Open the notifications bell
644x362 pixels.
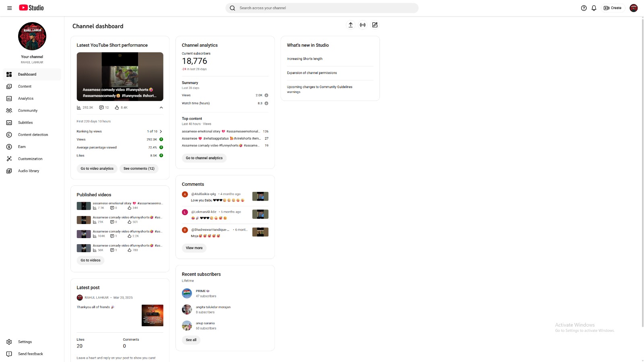click(x=594, y=8)
